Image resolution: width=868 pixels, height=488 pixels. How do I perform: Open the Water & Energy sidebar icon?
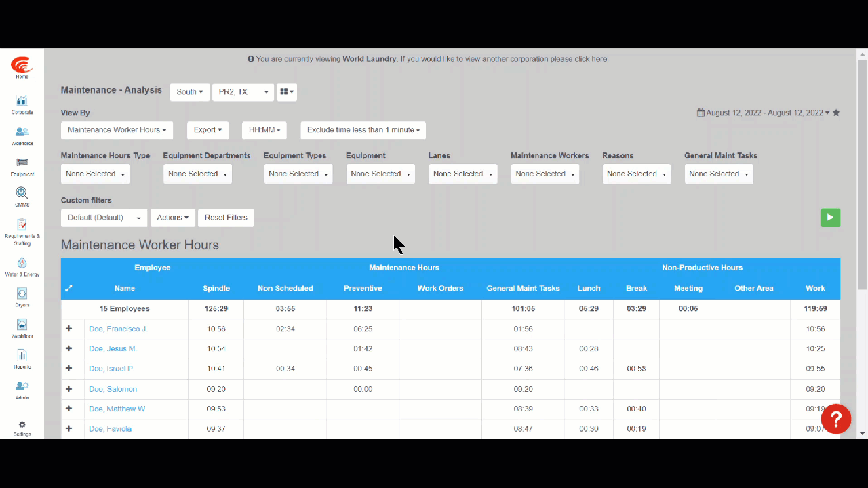(x=22, y=267)
